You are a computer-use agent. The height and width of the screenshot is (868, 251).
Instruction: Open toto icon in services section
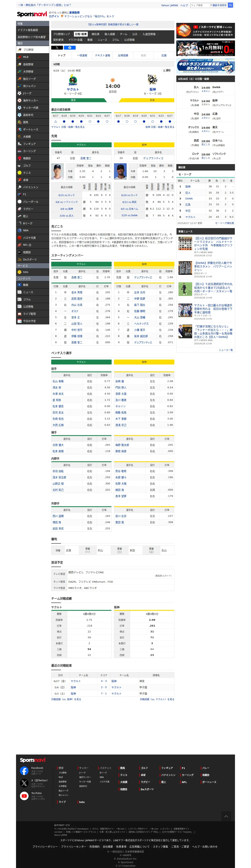click(20, 272)
